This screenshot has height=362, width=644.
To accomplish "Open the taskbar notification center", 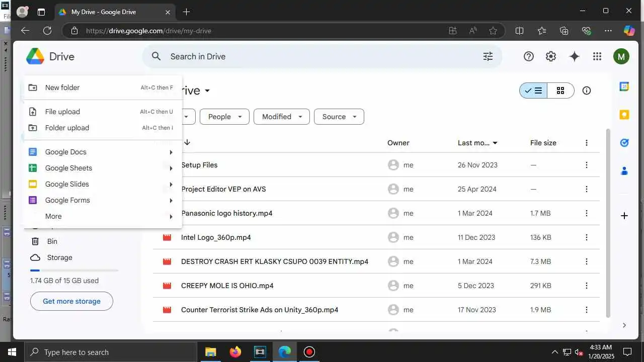I will [627, 352].
